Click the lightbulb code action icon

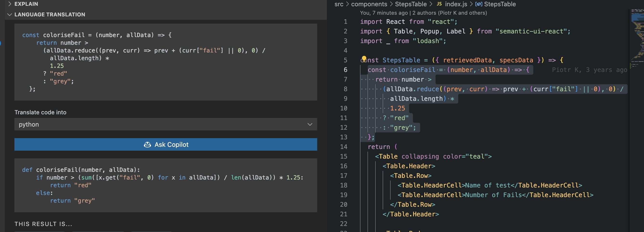[x=364, y=58]
